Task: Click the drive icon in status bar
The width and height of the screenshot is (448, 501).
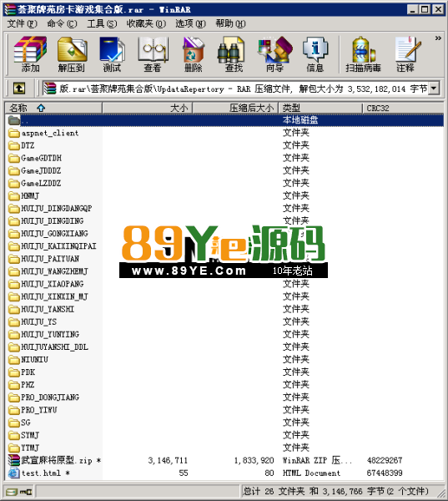Action: (19, 492)
